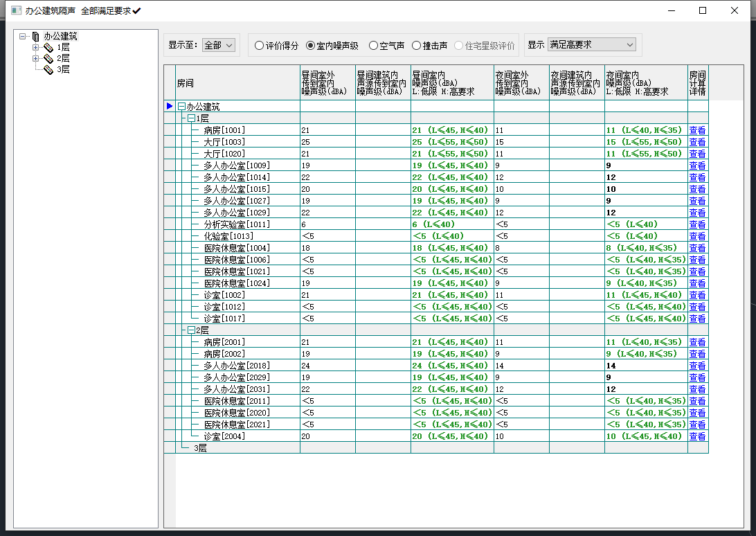Viewport: 756px width, 536px height.
Task: Click the 3层 floor icon in tree
Action: [48, 69]
